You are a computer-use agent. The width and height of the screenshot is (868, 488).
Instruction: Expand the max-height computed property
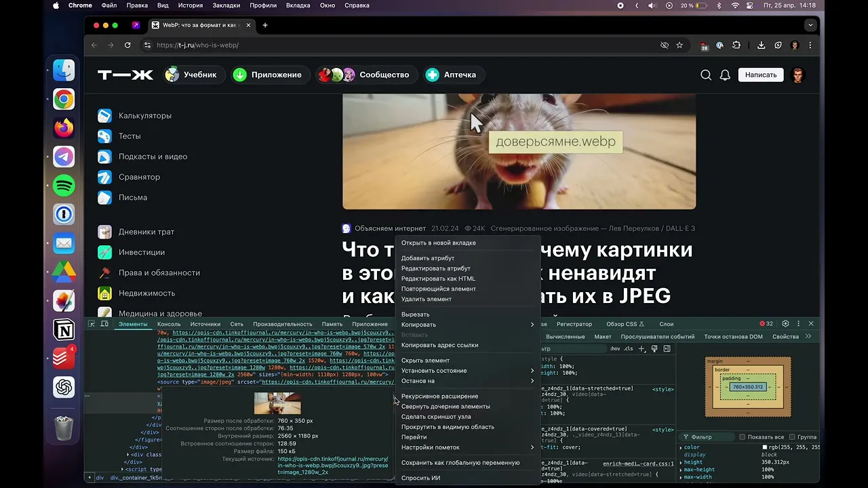(681, 470)
